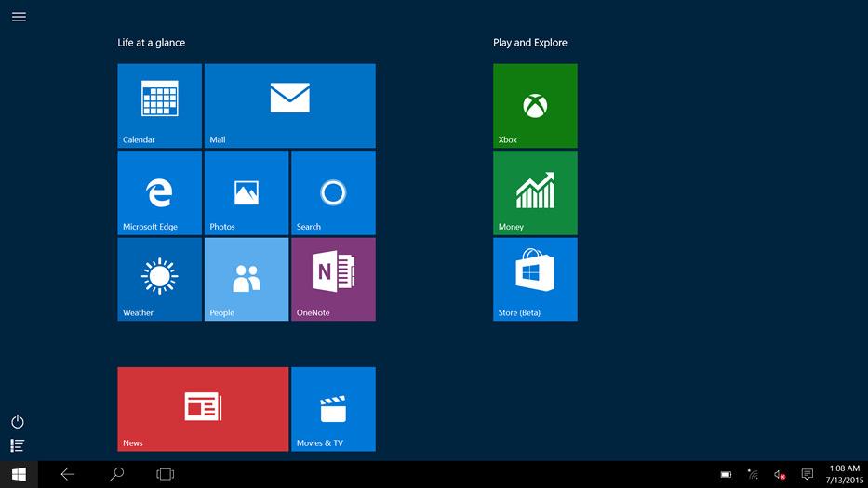Open the Calendar tile

159,106
